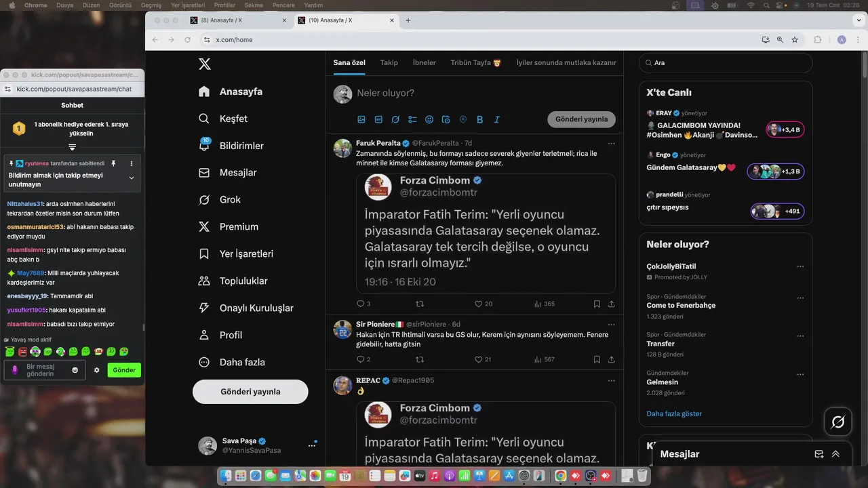Switch to the İbneler tab
868x488 pixels.
pyautogui.click(x=425, y=62)
